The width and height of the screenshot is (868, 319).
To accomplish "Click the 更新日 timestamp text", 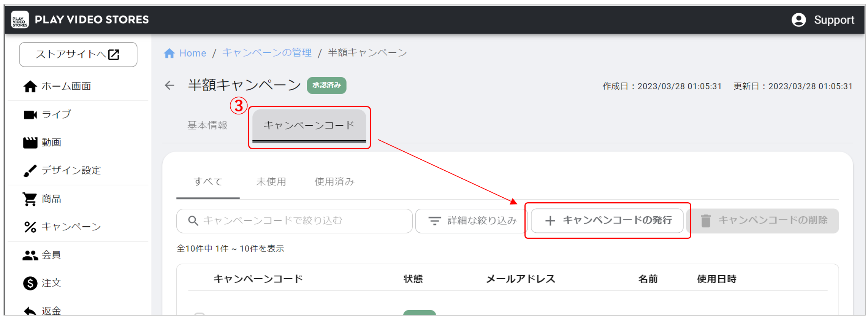I will coord(793,86).
